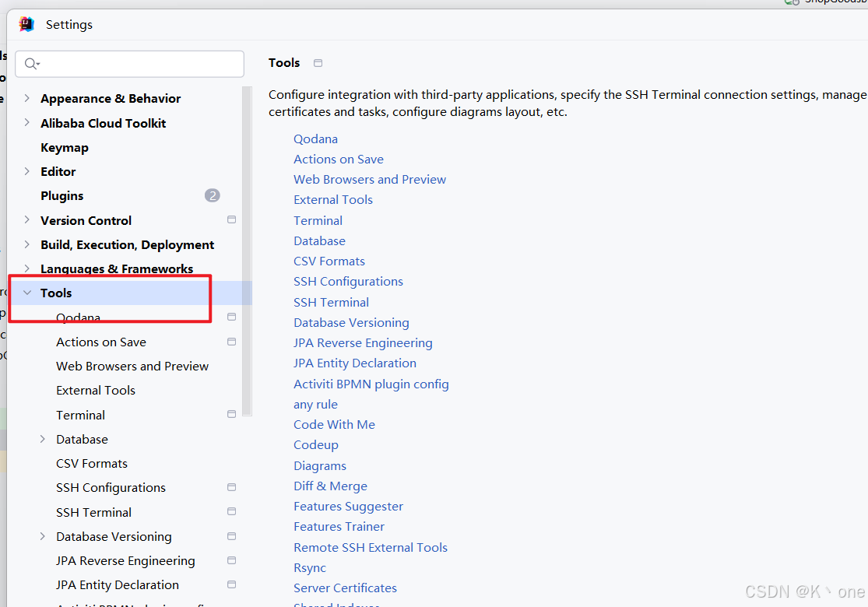Click the project icon beside Actions on Save
Image resolution: width=868 pixels, height=607 pixels.
pyautogui.click(x=231, y=342)
